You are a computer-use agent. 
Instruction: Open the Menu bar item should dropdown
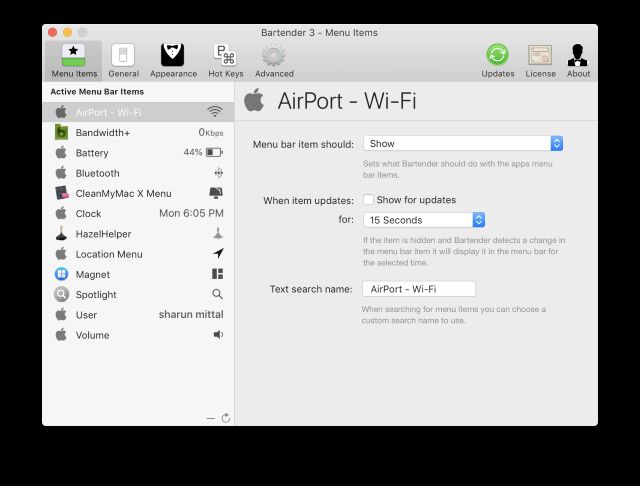(x=463, y=143)
